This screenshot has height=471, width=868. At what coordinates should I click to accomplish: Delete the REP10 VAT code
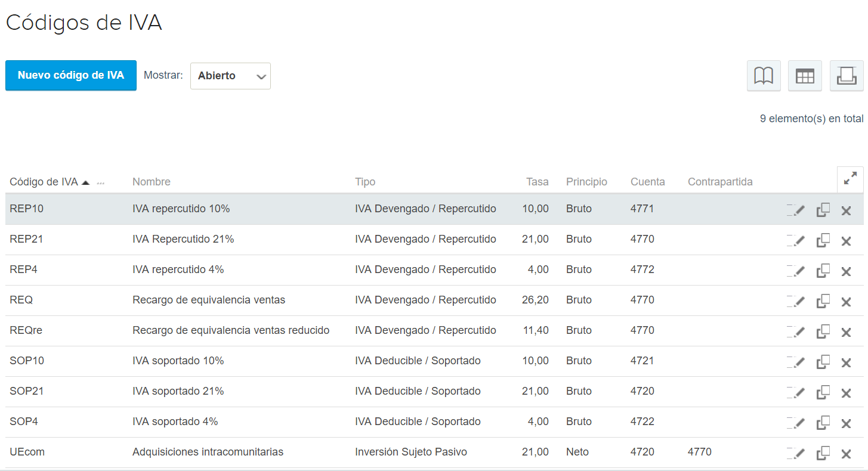click(846, 210)
